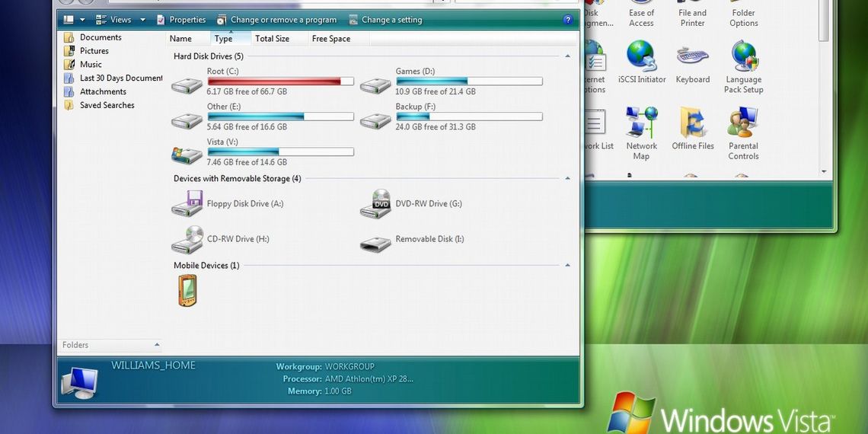The image size is (868, 434).
Task: Click the Documents folder icon in sidebar
Action: (69, 37)
